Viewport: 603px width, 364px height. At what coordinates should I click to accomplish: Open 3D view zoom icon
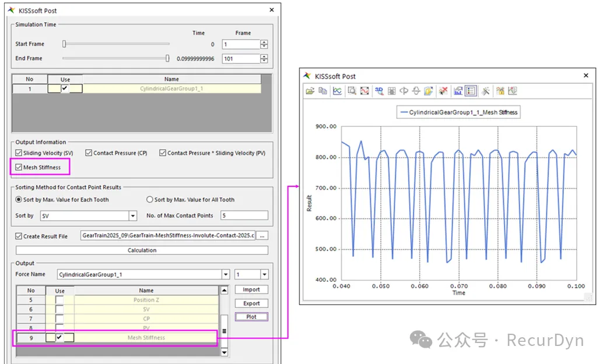click(379, 91)
